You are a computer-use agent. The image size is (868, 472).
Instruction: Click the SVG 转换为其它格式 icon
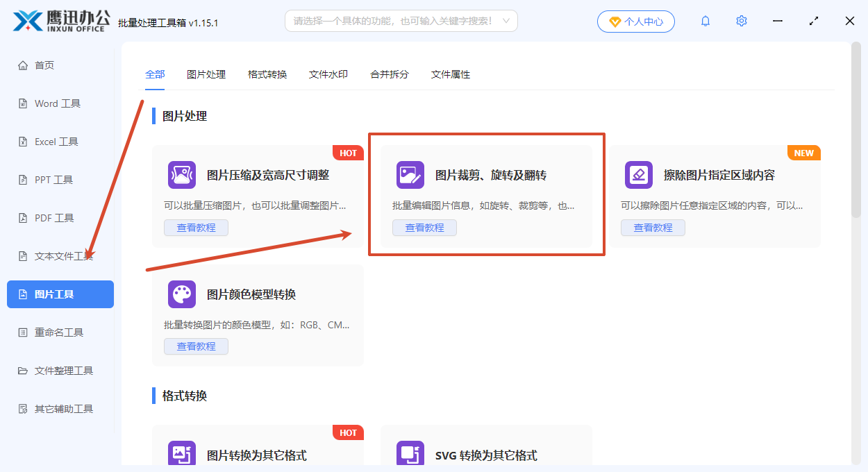click(x=410, y=454)
